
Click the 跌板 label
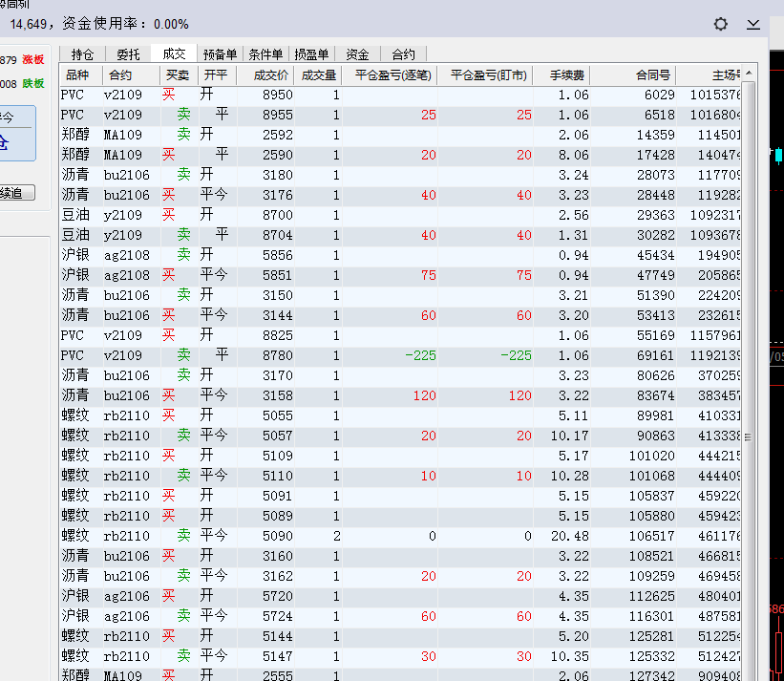pyautogui.click(x=33, y=83)
